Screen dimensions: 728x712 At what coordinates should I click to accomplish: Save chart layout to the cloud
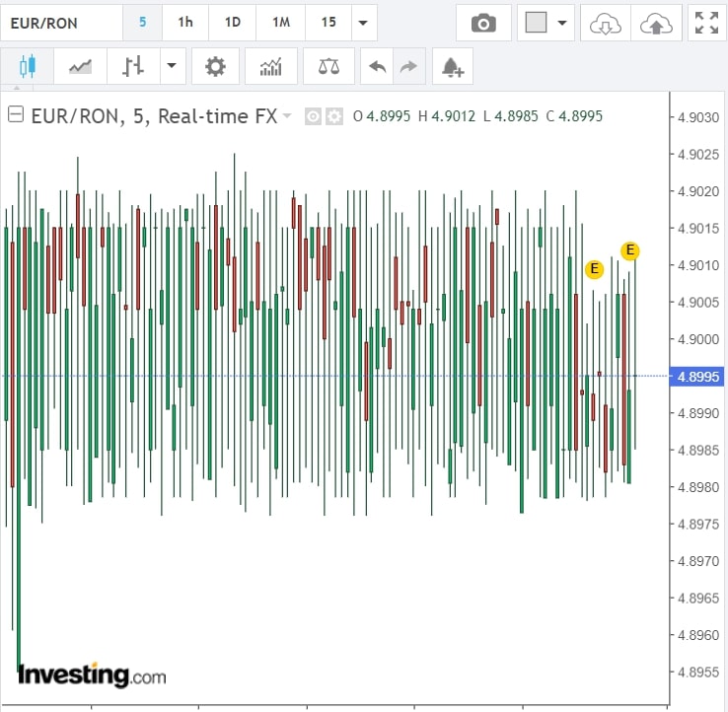(x=654, y=23)
